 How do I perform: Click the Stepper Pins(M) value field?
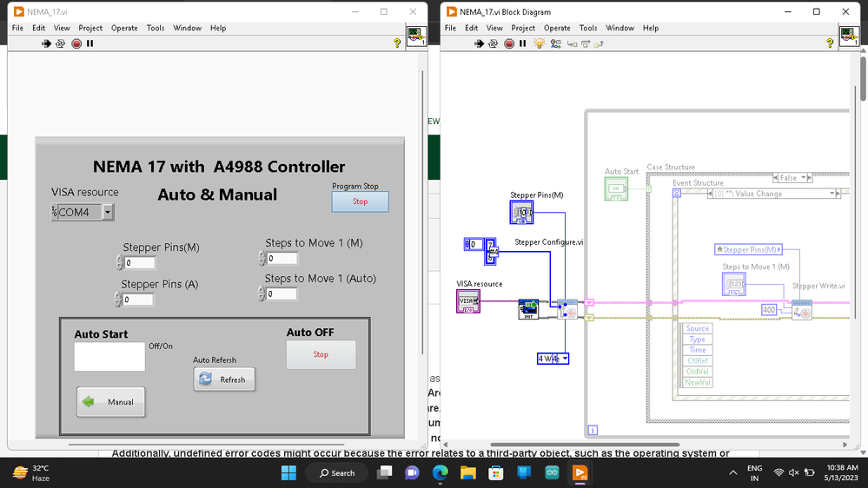coord(140,263)
